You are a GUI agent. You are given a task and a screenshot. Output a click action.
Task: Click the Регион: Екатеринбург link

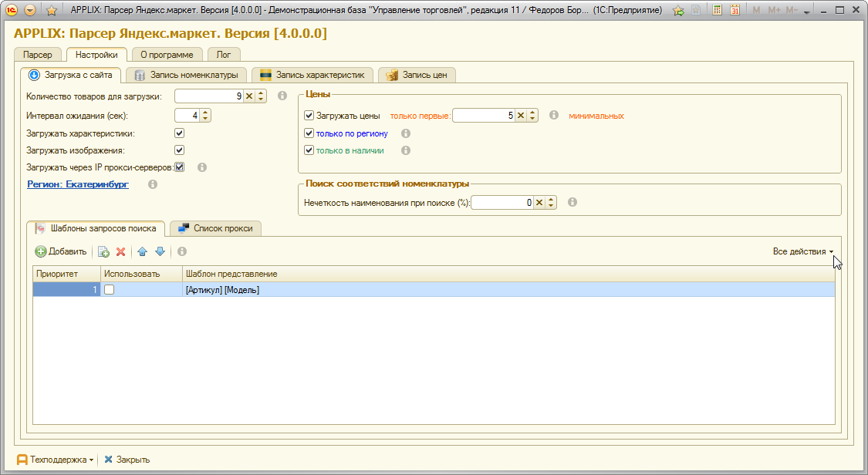point(78,184)
